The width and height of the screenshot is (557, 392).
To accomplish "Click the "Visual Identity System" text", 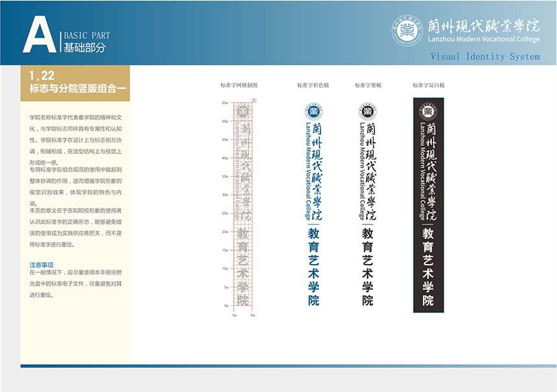I will click(484, 57).
